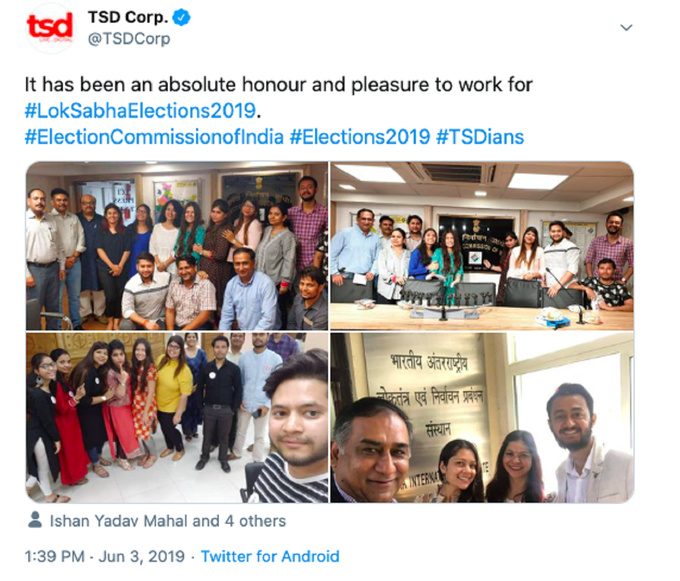Open the Twitter for Android link
The height and width of the screenshot is (581, 680).
[270, 556]
